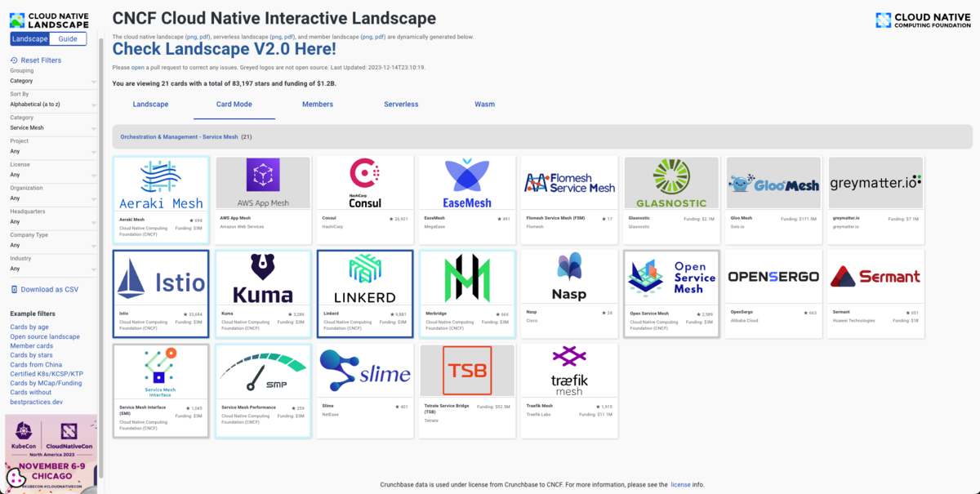Open the Open Service Mesh logo card
Screen dimensions: 980x494
point(671,294)
